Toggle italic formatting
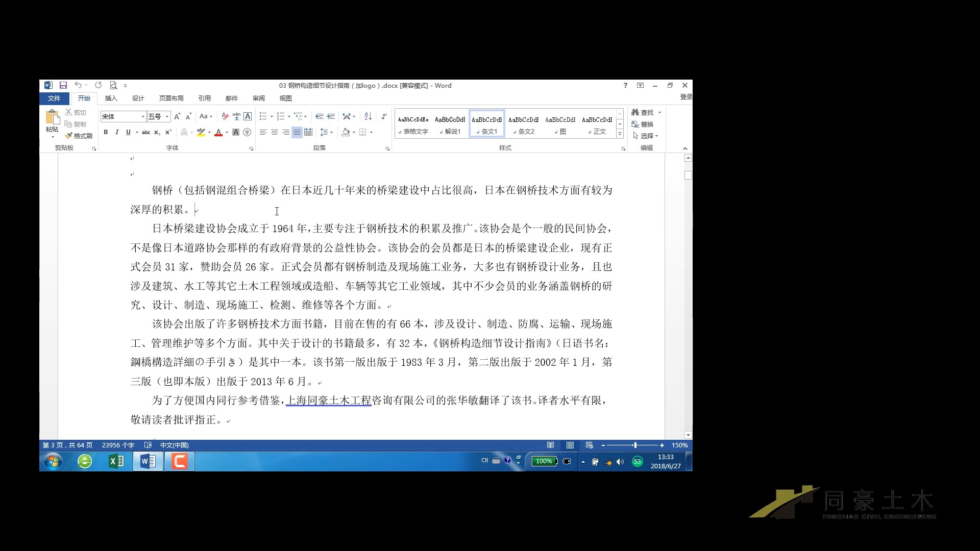This screenshot has height=551, width=980. pos(116,132)
